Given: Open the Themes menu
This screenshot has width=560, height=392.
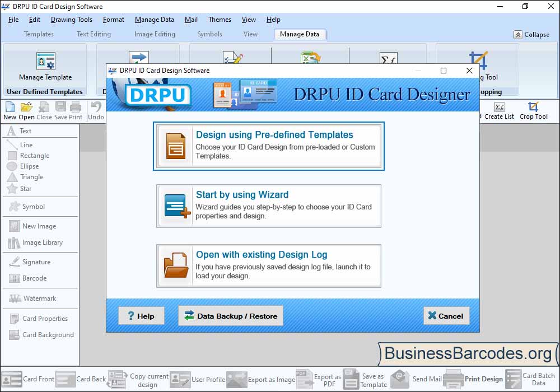Looking at the screenshot, I should 220,20.
